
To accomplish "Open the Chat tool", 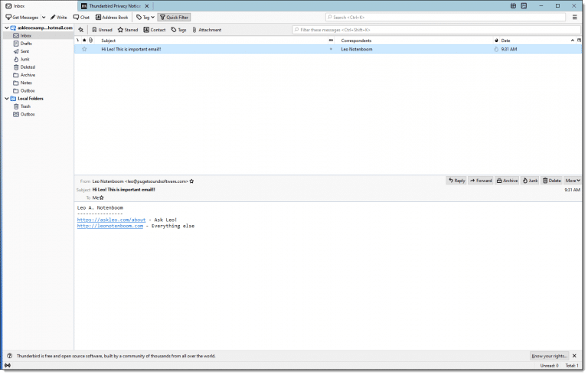I will 81,18.
